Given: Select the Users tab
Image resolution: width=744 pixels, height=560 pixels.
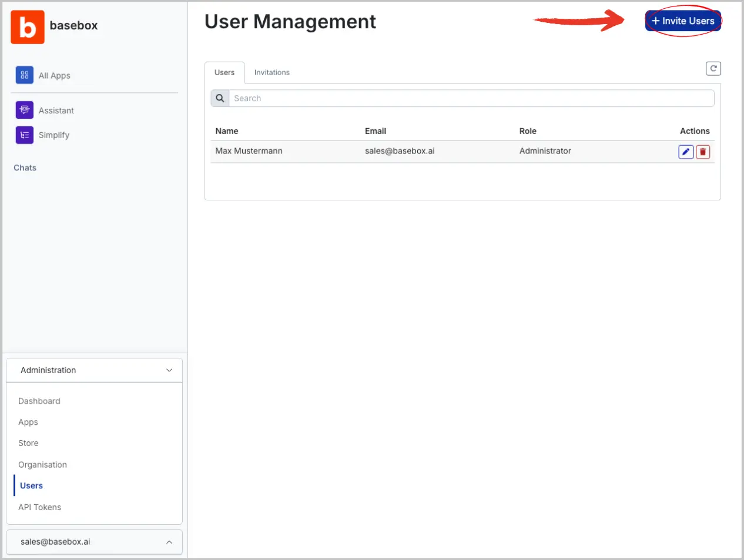Looking at the screenshot, I should click(224, 72).
